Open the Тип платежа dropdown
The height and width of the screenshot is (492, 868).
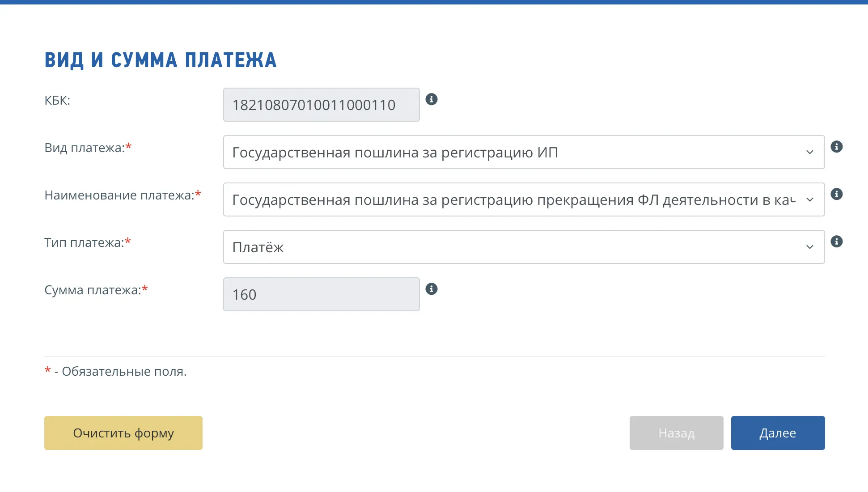coord(523,246)
